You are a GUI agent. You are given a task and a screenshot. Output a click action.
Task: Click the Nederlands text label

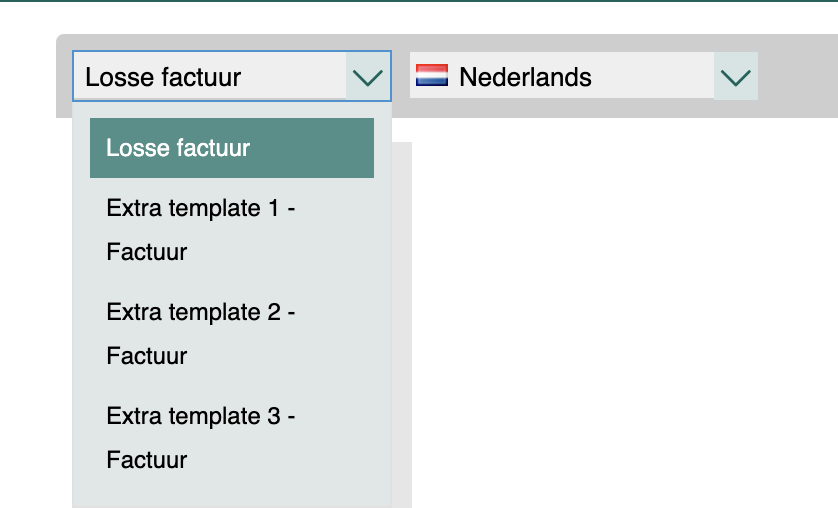coord(525,77)
